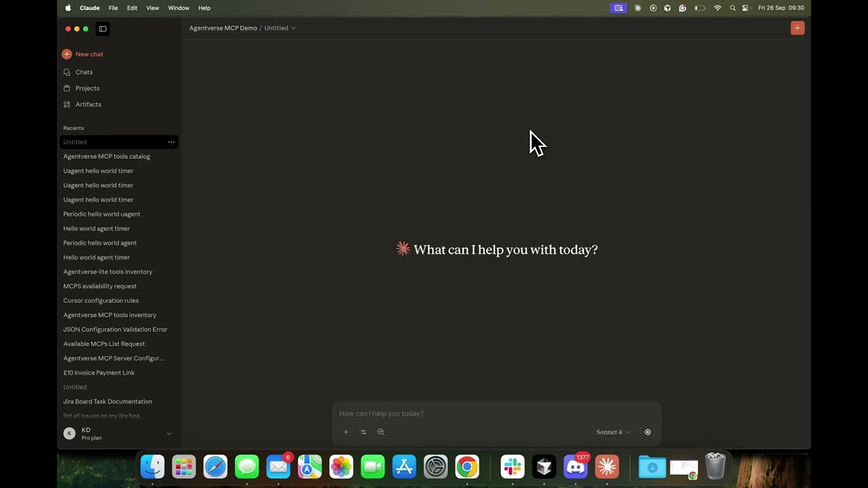Open 'Available MCPs List Request' chat
This screenshot has width=868, height=488.
(104, 344)
